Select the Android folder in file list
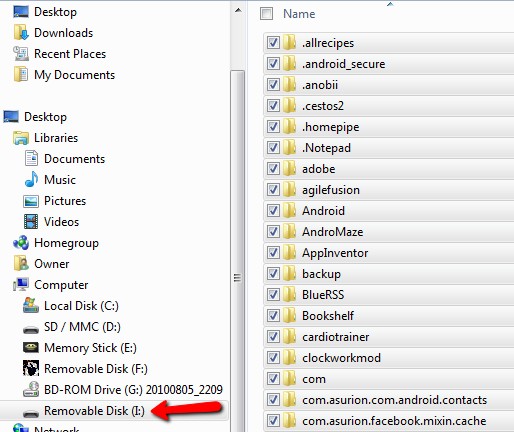Viewport: 514px width, 432px height. point(323,211)
